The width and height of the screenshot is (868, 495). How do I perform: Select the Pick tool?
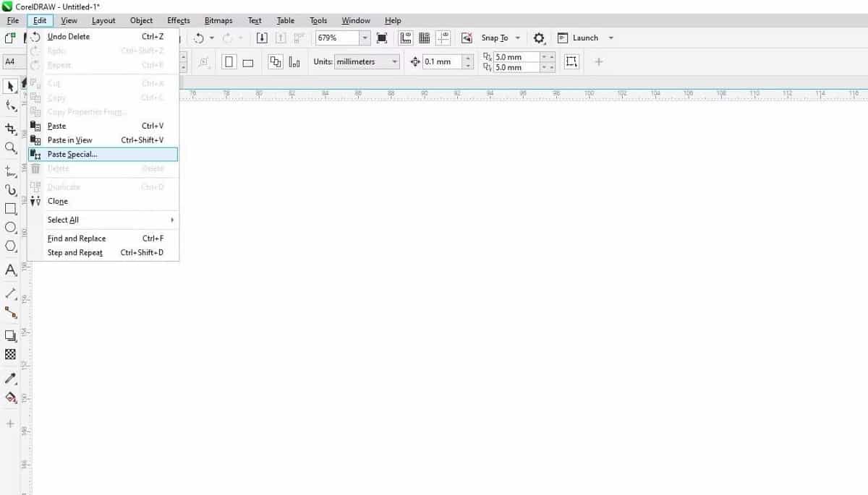point(10,86)
